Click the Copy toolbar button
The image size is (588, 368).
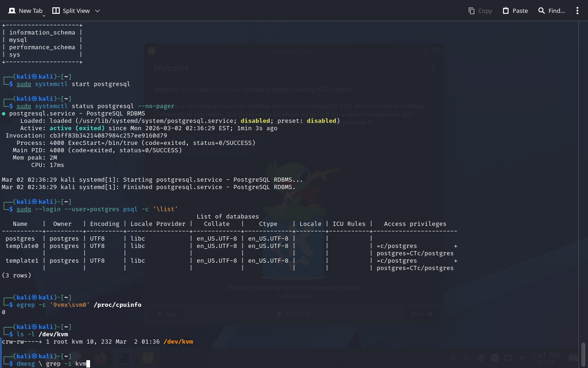480,11
